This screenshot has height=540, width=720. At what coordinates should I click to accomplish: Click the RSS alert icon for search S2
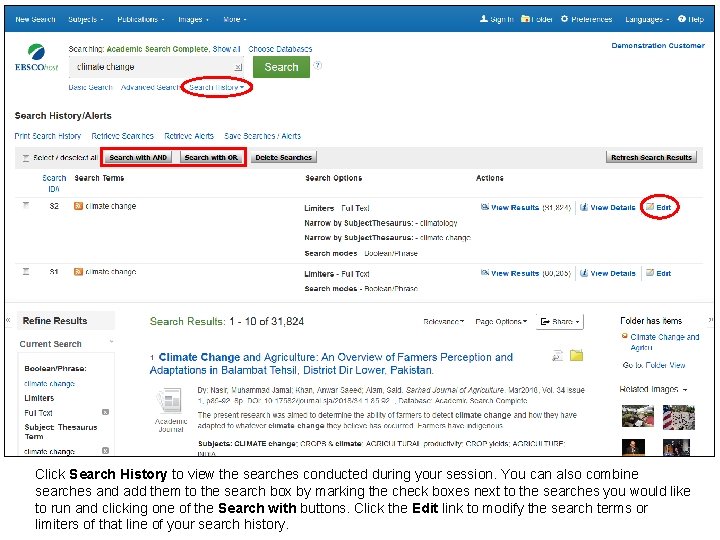tap(78, 206)
